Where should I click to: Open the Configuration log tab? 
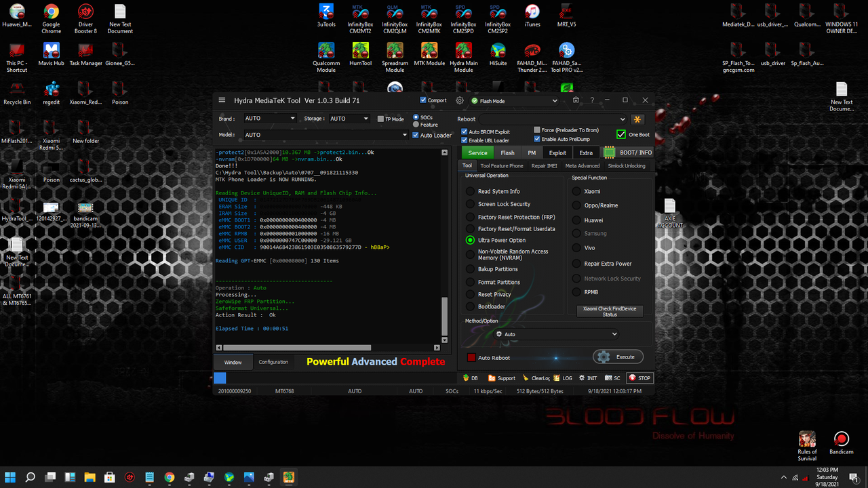(x=273, y=362)
